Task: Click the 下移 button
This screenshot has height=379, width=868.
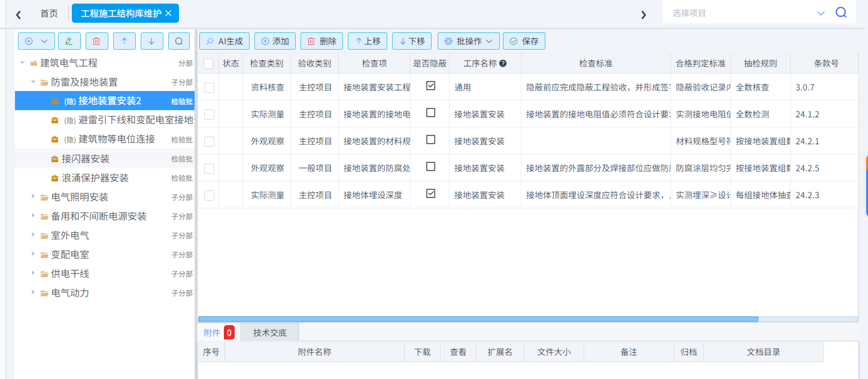Action: 412,41
